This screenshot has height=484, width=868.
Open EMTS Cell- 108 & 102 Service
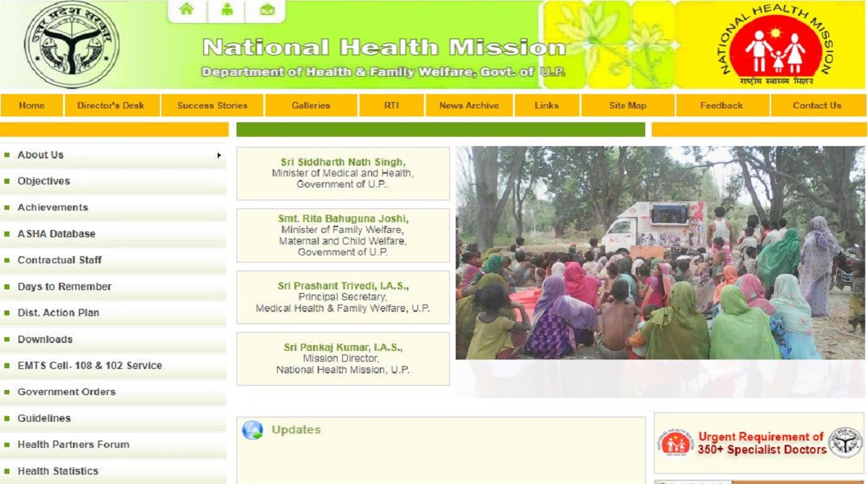click(113, 365)
